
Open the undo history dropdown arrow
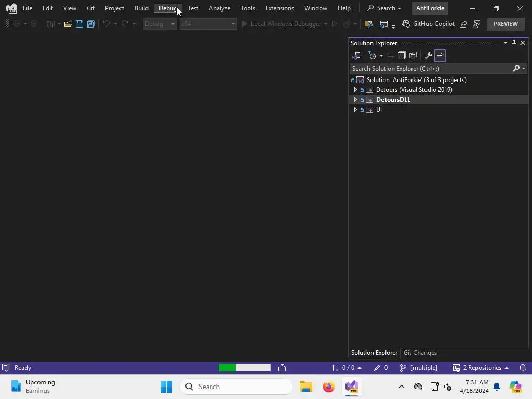click(x=116, y=24)
